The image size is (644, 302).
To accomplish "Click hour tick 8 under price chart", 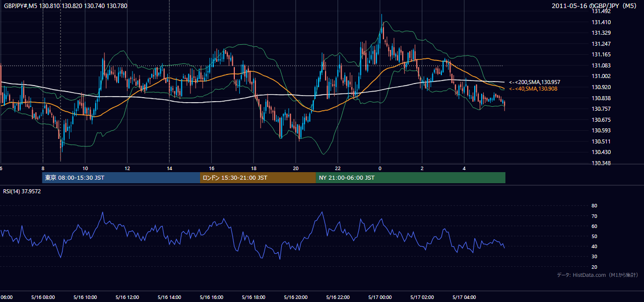I will (x=43, y=168).
